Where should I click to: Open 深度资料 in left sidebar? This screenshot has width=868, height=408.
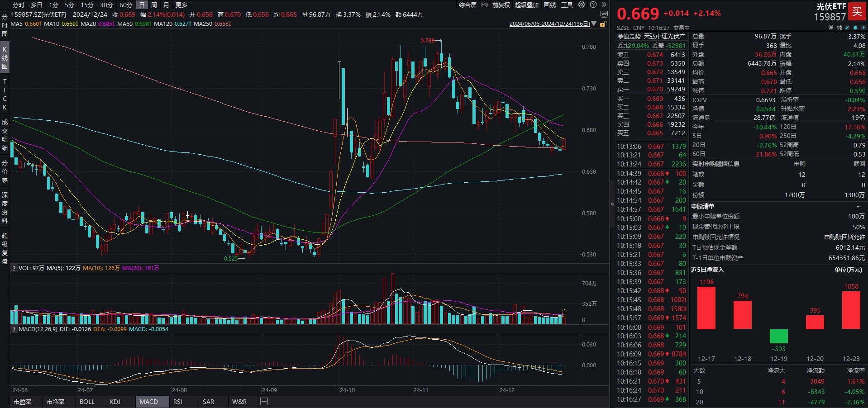click(5, 208)
